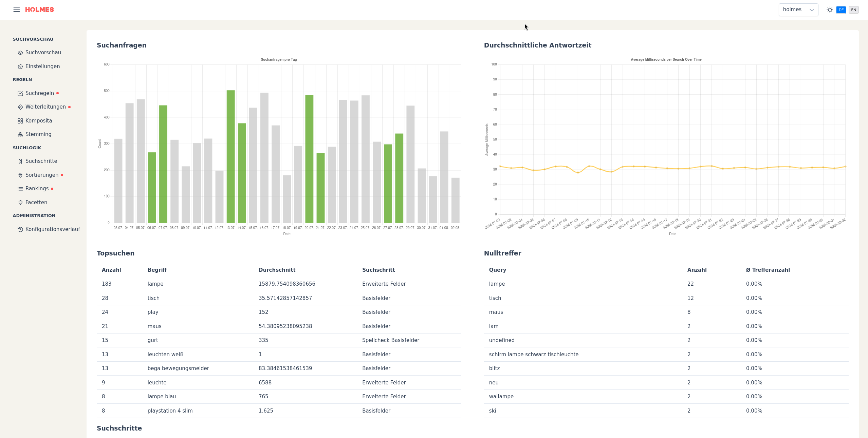
Task: Click the Suchregeln checkbox icon
Action: pos(20,93)
